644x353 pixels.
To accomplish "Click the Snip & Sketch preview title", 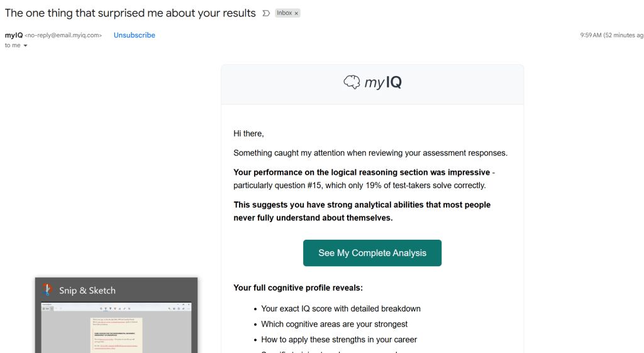I will point(87,291).
